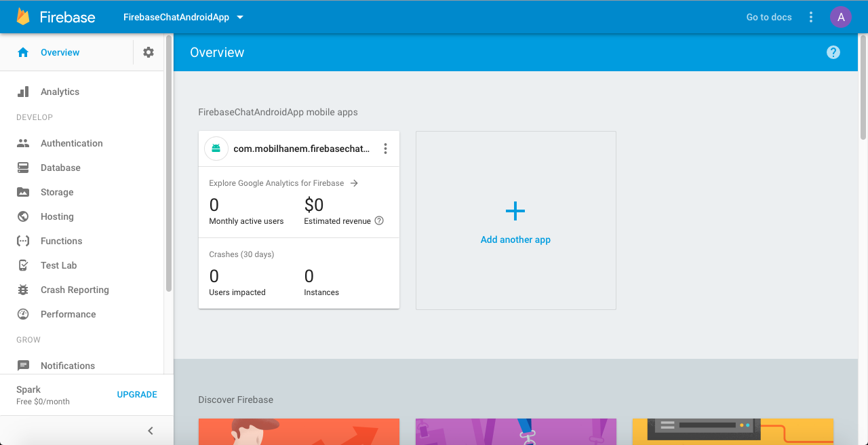This screenshot has height=445, width=868.
Task: Click the purple account avatar A
Action: [x=841, y=17]
